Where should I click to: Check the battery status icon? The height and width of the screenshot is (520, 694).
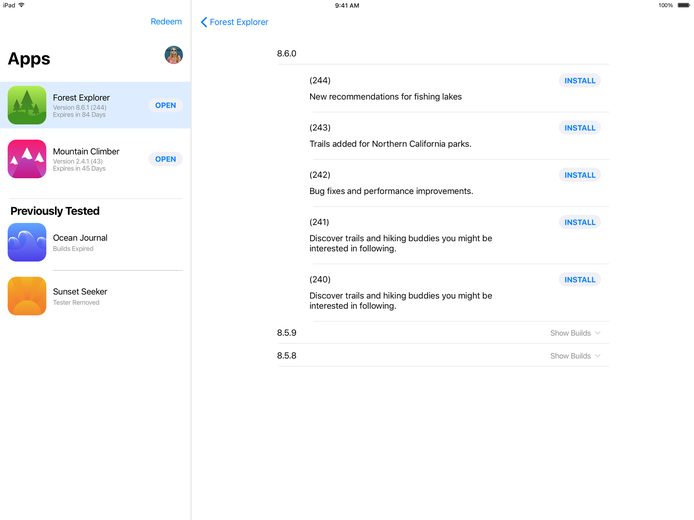pos(683,5)
